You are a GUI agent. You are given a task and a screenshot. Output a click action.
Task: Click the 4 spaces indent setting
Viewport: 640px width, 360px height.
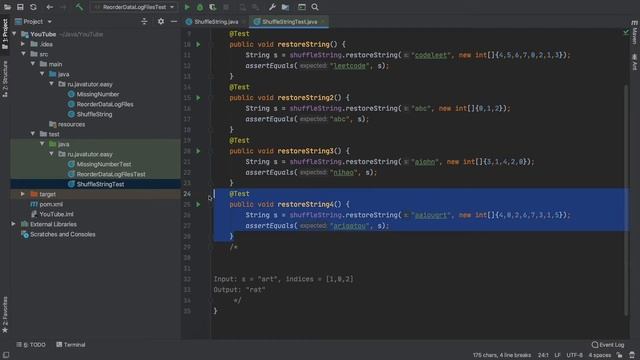(x=600, y=355)
